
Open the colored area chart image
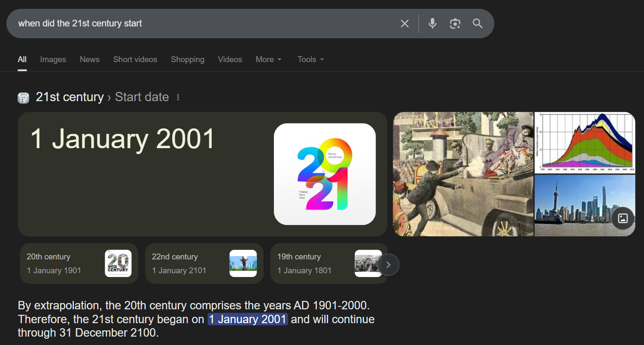tap(585, 143)
